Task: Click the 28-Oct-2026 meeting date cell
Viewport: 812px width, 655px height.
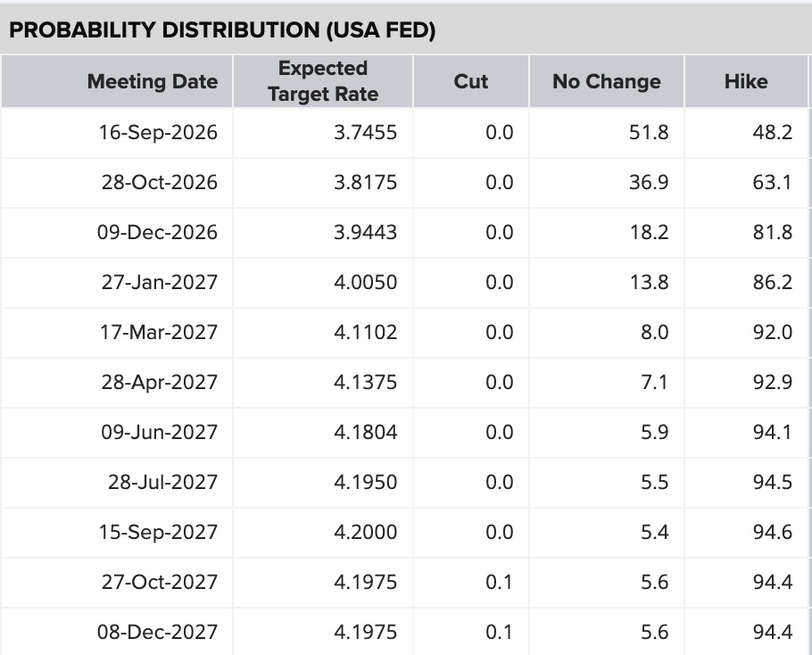Action: (159, 182)
